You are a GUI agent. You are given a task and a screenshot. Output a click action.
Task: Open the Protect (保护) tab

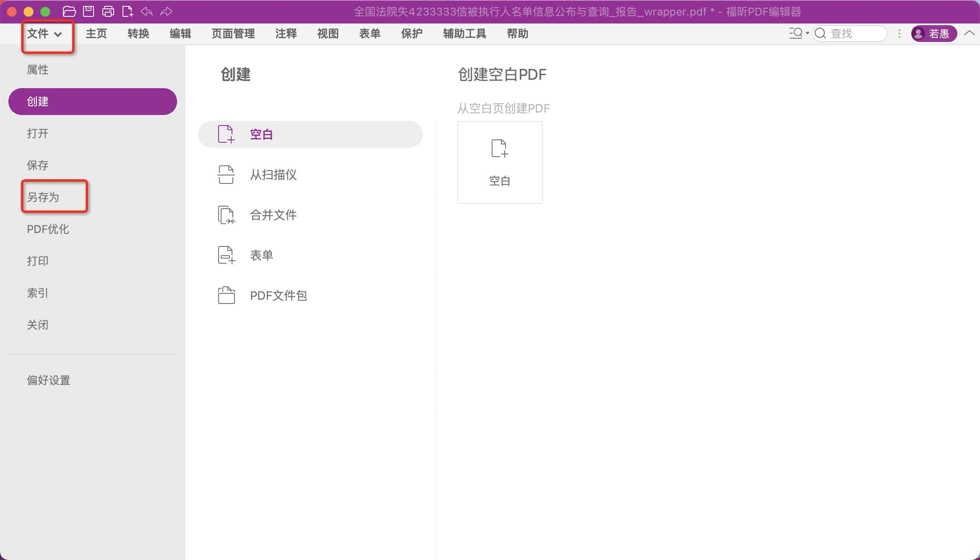pos(412,34)
